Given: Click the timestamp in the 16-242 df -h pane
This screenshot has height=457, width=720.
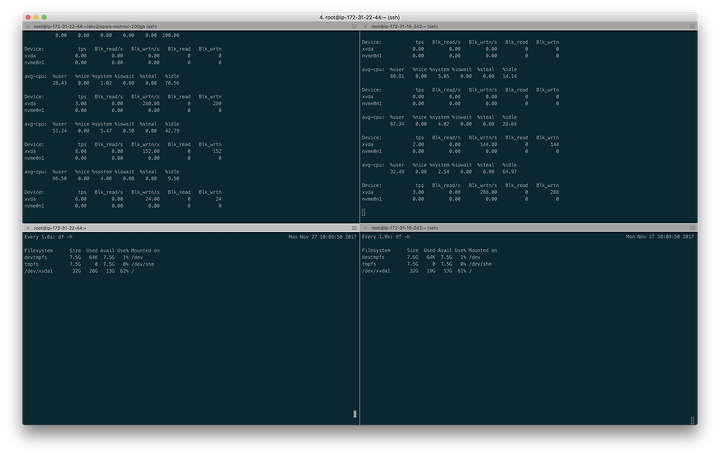Looking at the screenshot, I should [x=660, y=237].
